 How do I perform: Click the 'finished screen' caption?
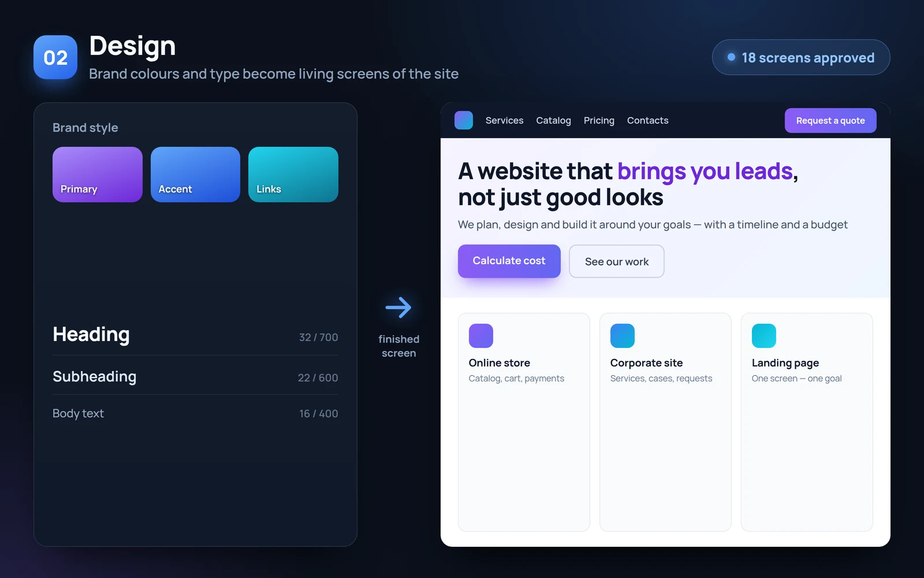(x=399, y=346)
